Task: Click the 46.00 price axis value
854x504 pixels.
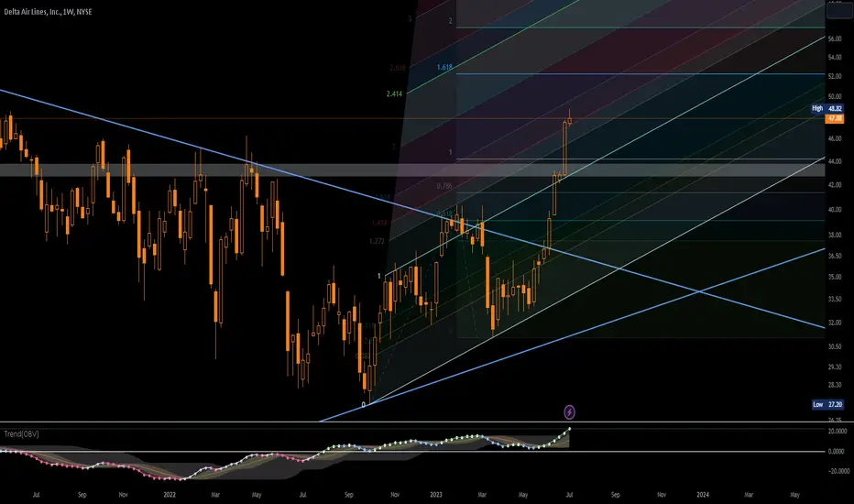Action: (x=835, y=139)
